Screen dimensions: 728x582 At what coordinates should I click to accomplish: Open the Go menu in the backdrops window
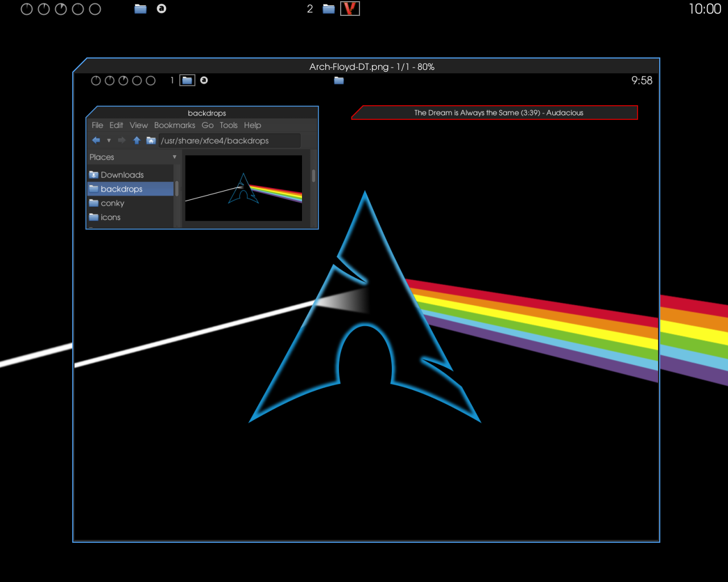click(208, 125)
